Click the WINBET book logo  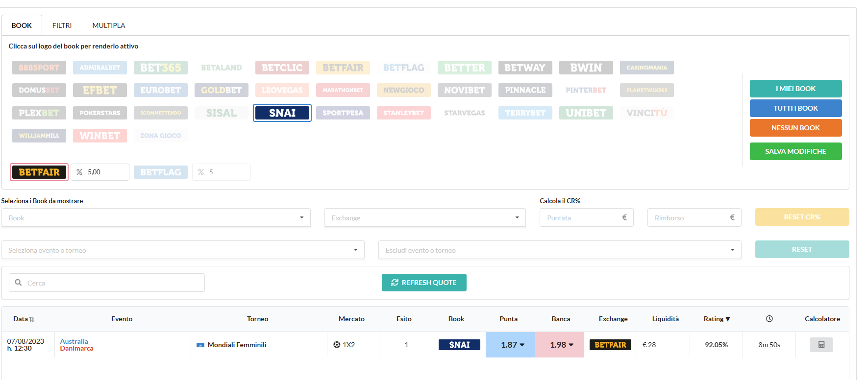point(100,136)
